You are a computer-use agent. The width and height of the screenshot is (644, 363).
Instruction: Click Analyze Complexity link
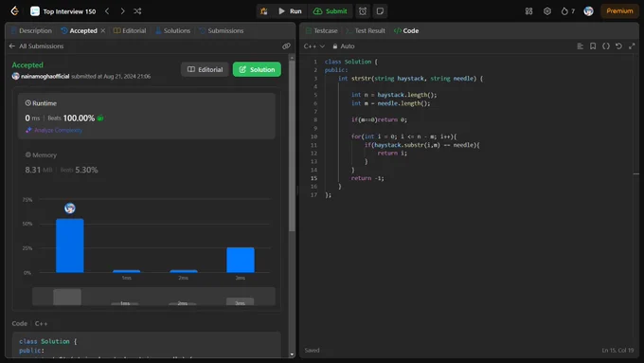coord(54,130)
